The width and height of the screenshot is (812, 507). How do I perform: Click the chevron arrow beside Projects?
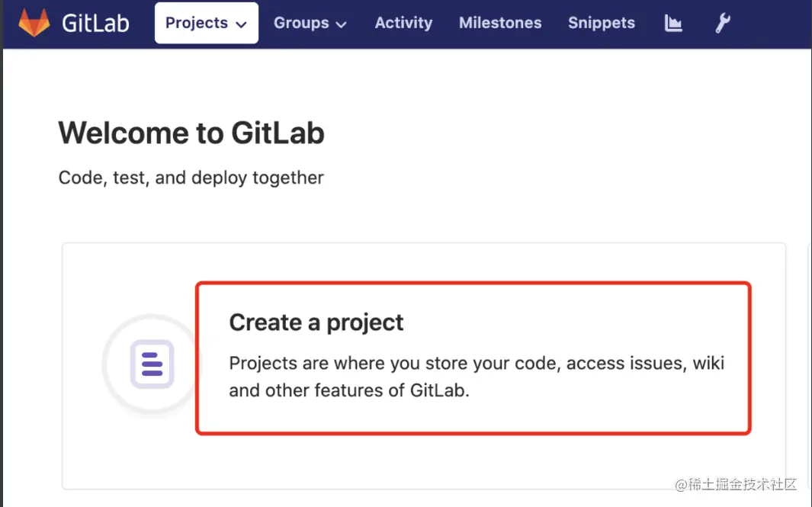(x=242, y=24)
